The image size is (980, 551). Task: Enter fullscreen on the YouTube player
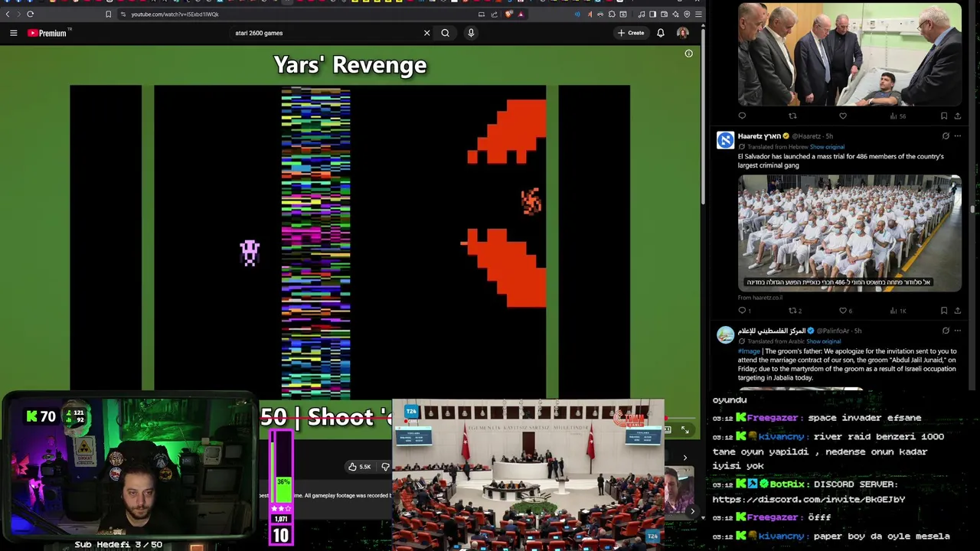click(684, 430)
